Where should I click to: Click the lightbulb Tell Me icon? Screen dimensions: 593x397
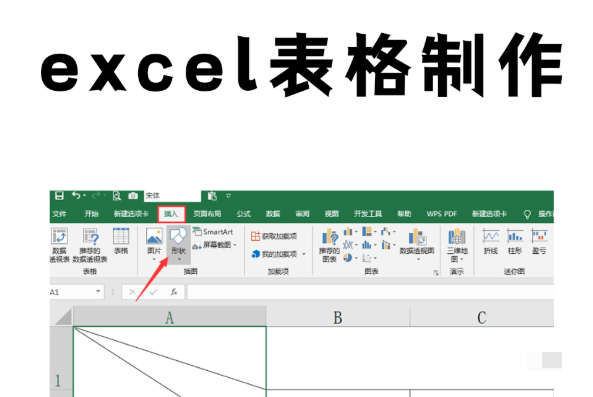(527, 214)
